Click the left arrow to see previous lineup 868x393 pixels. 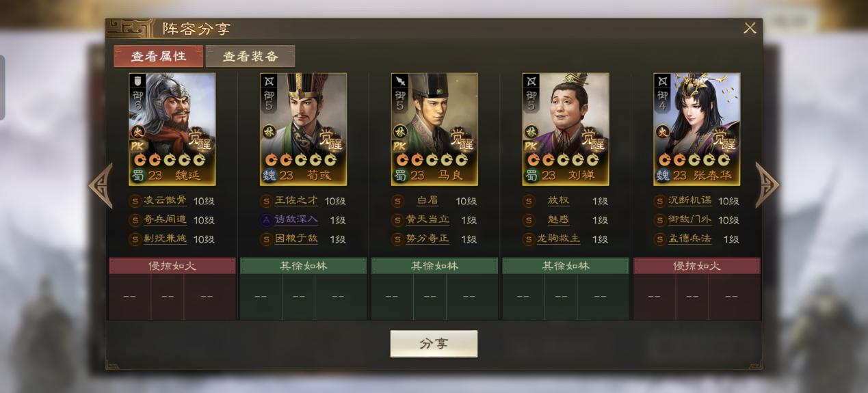(101, 185)
